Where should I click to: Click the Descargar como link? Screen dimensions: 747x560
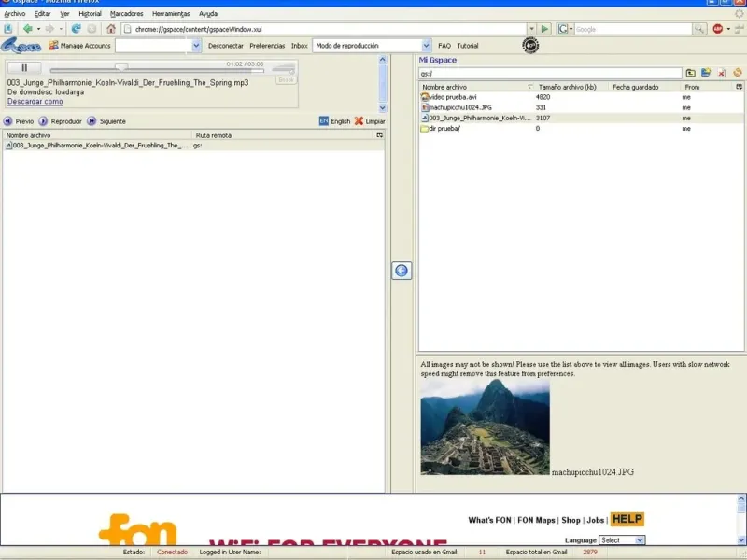pyautogui.click(x=35, y=102)
